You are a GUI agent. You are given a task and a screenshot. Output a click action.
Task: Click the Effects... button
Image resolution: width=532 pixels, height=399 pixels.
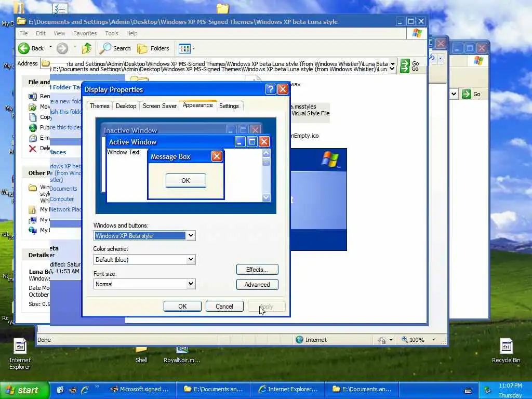(x=257, y=270)
